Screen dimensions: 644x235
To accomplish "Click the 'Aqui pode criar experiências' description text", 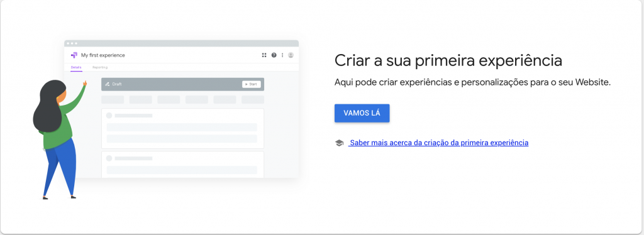I will 473,82.
